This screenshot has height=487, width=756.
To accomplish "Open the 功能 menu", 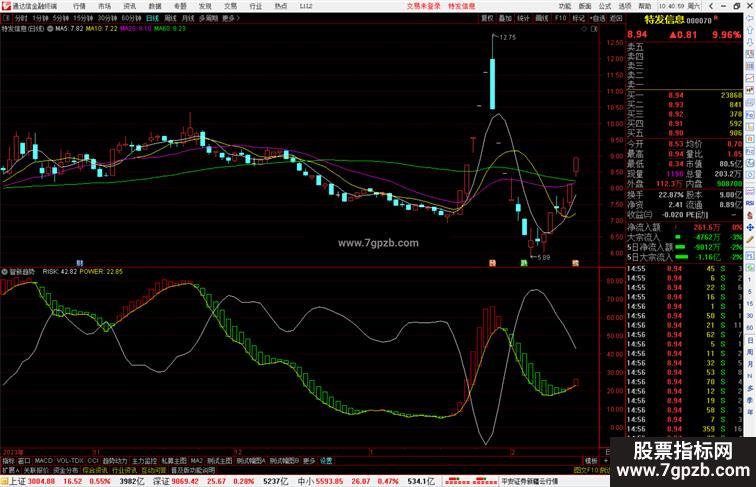I will [565, 6].
